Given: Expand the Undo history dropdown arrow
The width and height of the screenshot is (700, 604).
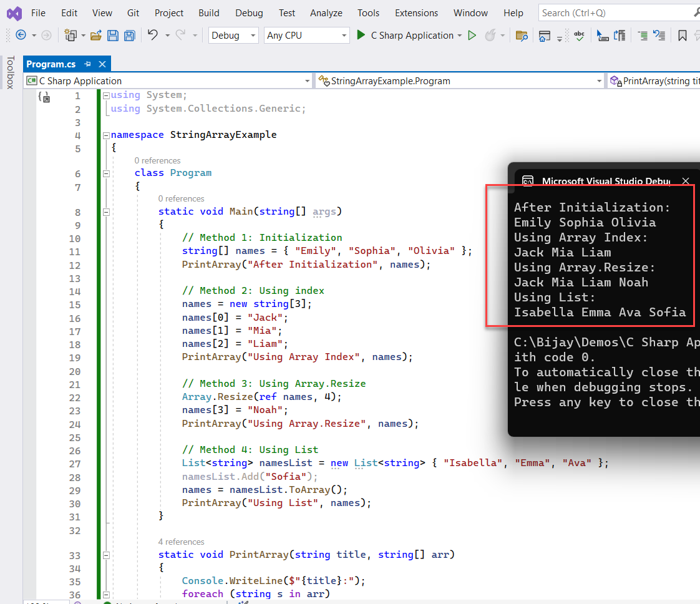Looking at the screenshot, I should (x=167, y=36).
